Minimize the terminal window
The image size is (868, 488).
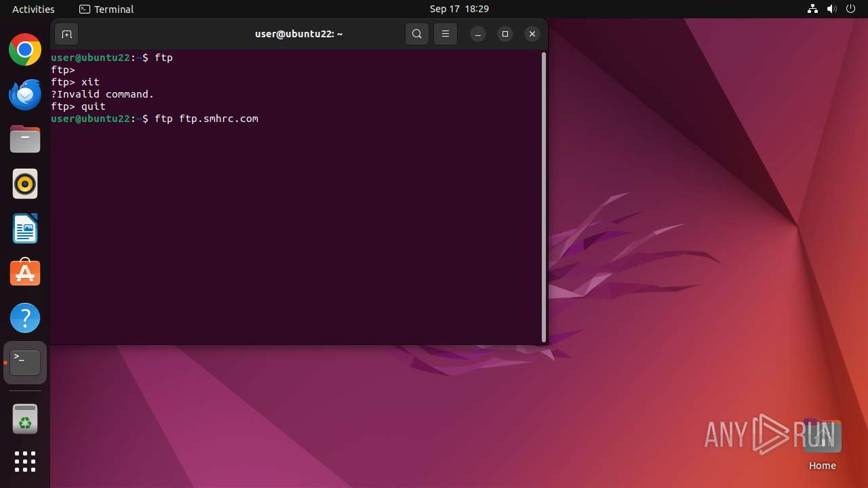tap(478, 34)
